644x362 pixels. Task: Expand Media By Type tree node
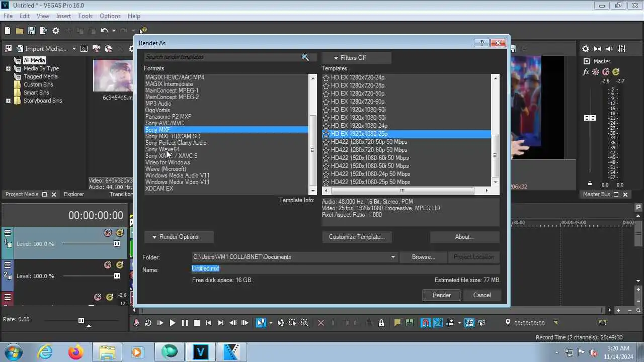click(8, 68)
